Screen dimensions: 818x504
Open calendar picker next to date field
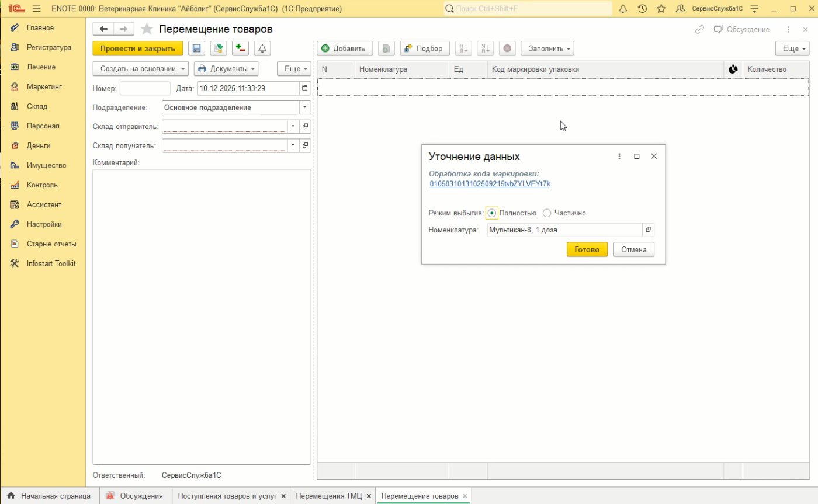[x=304, y=88]
